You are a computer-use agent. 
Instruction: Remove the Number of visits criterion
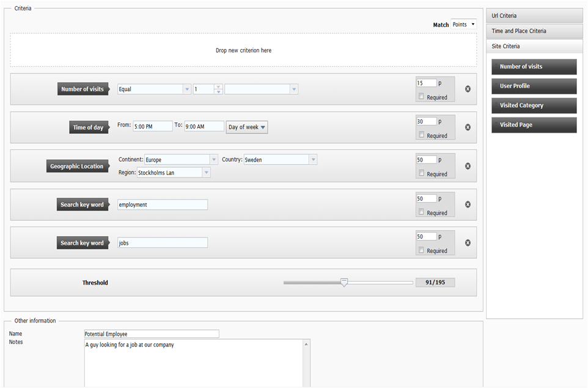(x=468, y=89)
